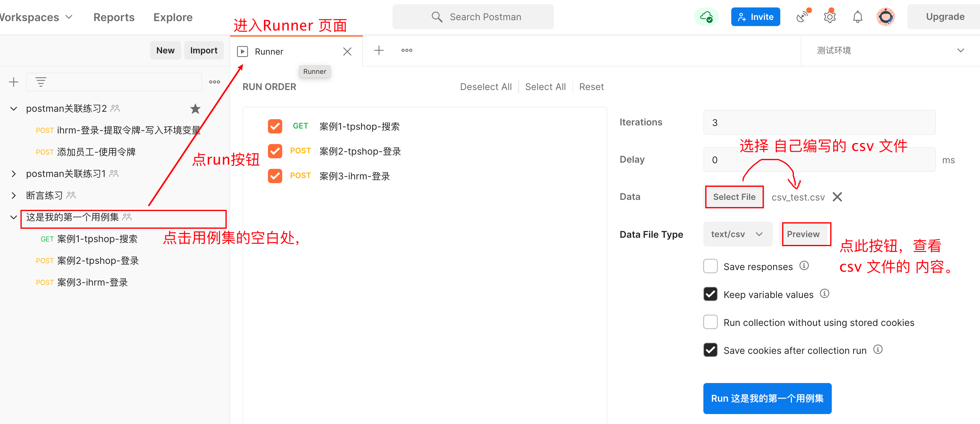Open the settings gear icon
Screen dimensions: 980x424
(830, 16)
